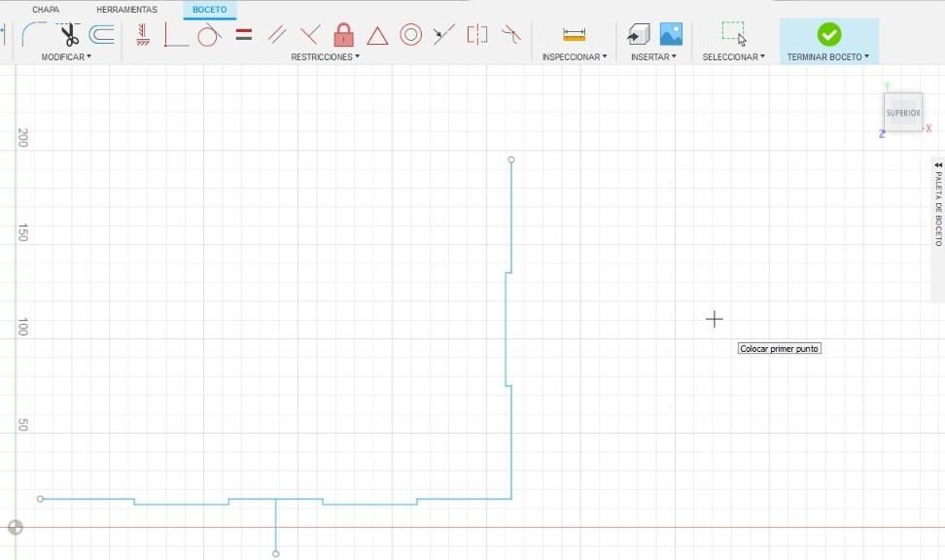Screen dimensions: 945x560
Task: Apply the Curvature constraint icon
Action: pyautogui.click(x=511, y=34)
